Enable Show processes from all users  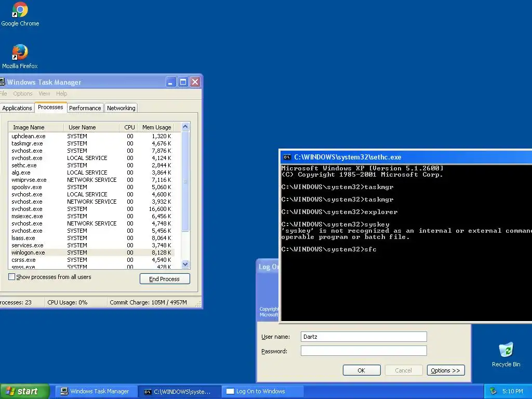pyautogui.click(x=11, y=277)
